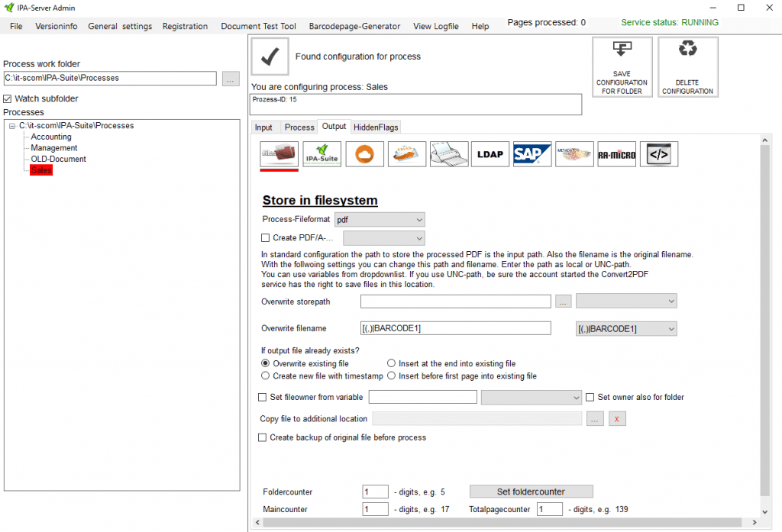Open the SAP output settings

coord(532,154)
